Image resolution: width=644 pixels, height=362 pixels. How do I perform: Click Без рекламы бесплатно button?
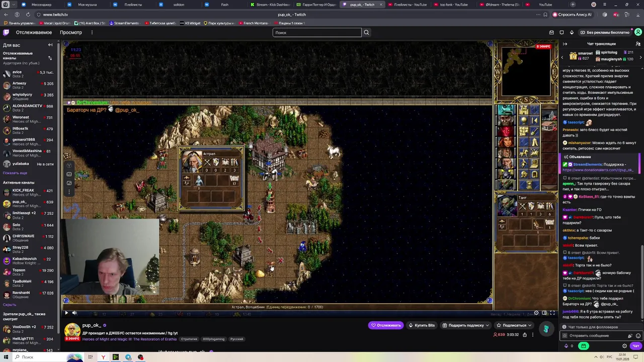[x=605, y=32]
